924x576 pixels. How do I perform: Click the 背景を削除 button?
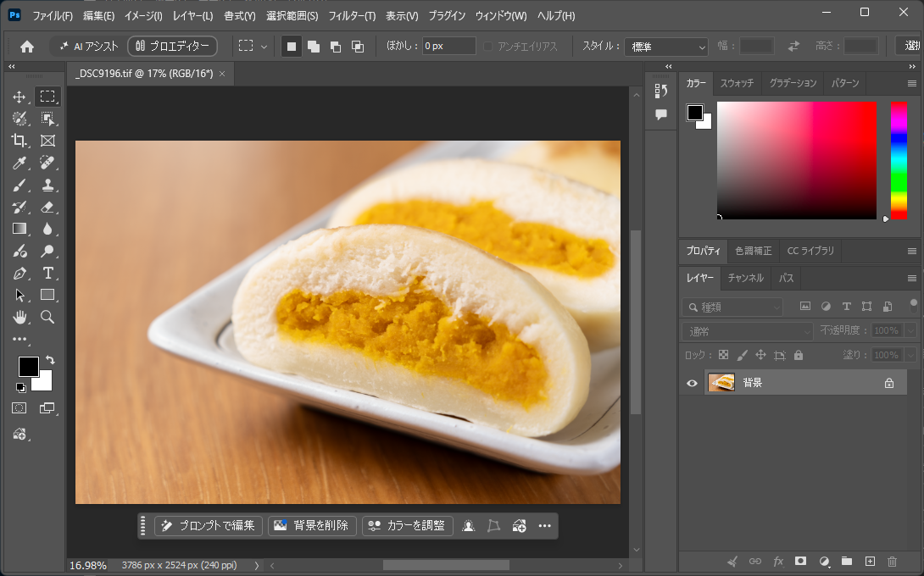(x=312, y=525)
